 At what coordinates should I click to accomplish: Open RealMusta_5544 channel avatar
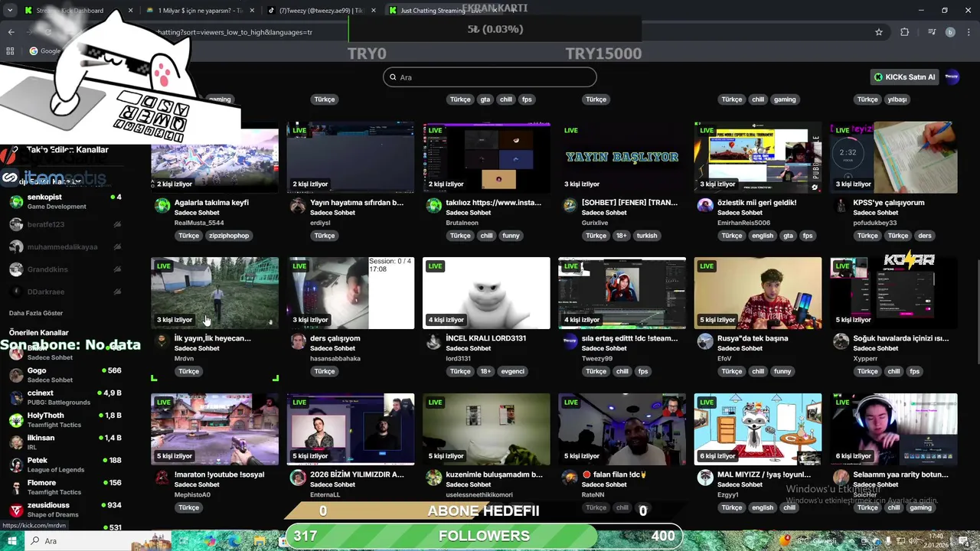click(x=162, y=205)
